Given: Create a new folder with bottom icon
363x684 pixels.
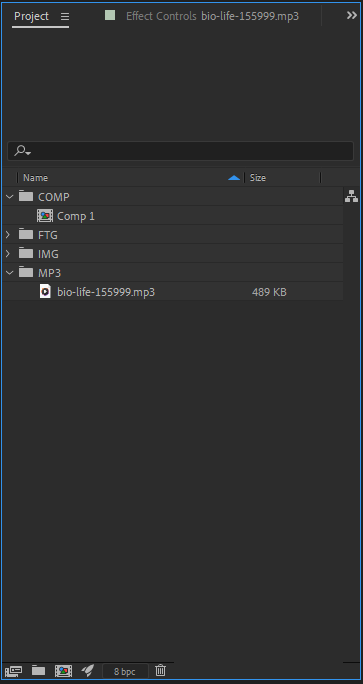Looking at the screenshot, I should tap(38, 670).
